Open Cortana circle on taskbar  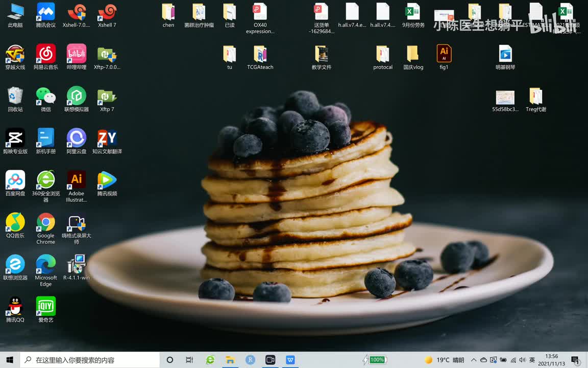[169, 360]
